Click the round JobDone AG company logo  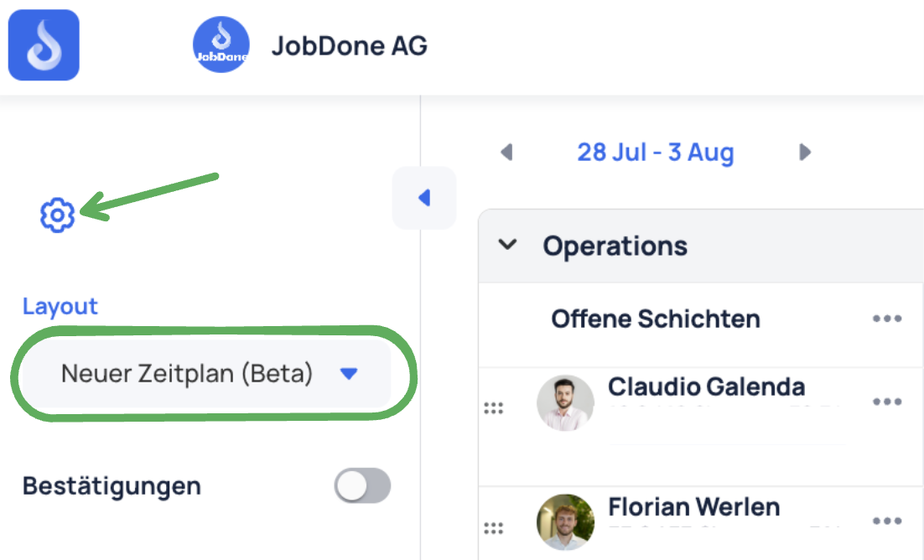click(x=221, y=44)
